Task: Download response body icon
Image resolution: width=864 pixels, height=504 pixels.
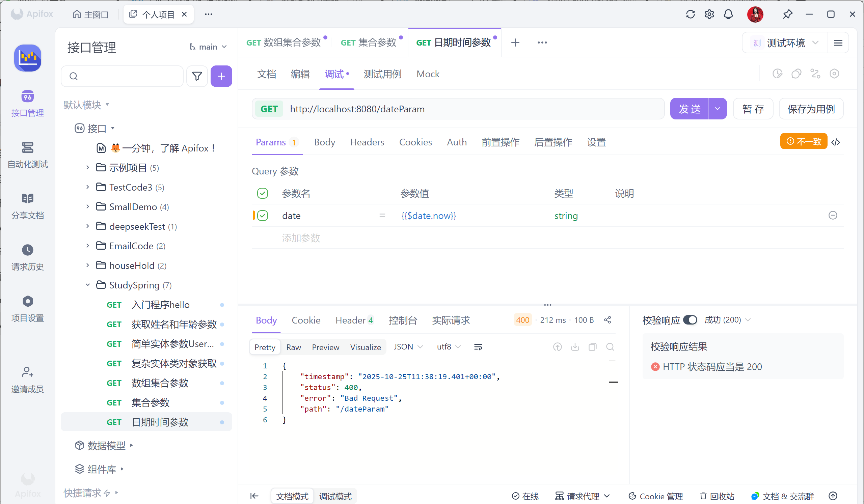Action: 575,347
